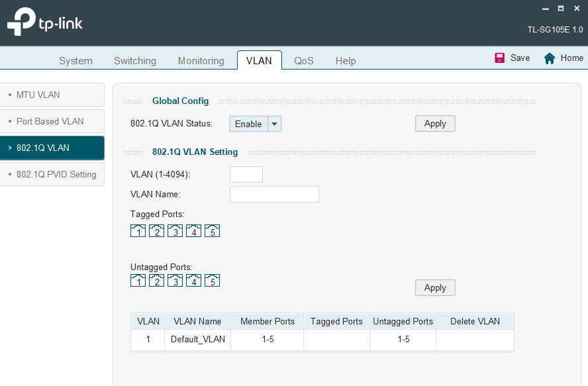Select port 1 icon under Untagged Ports
The width and height of the screenshot is (588, 386).
pos(138,281)
